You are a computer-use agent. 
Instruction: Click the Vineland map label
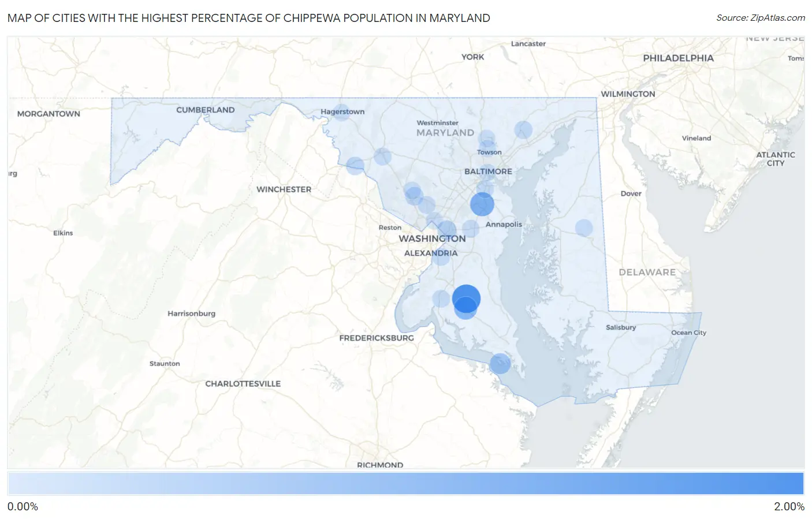pos(696,138)
